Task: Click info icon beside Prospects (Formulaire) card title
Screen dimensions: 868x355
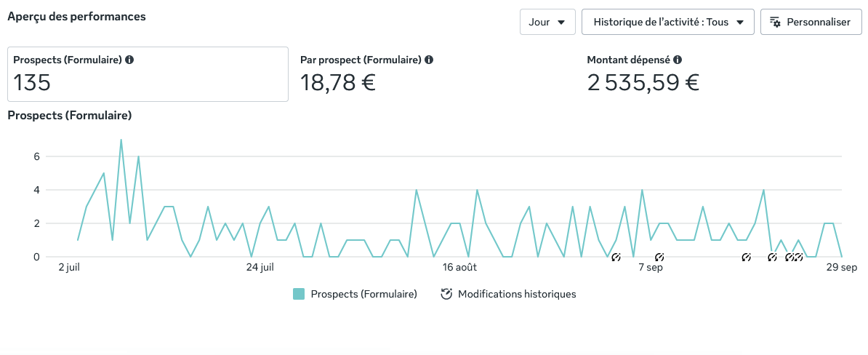Action: click(129, 60)
